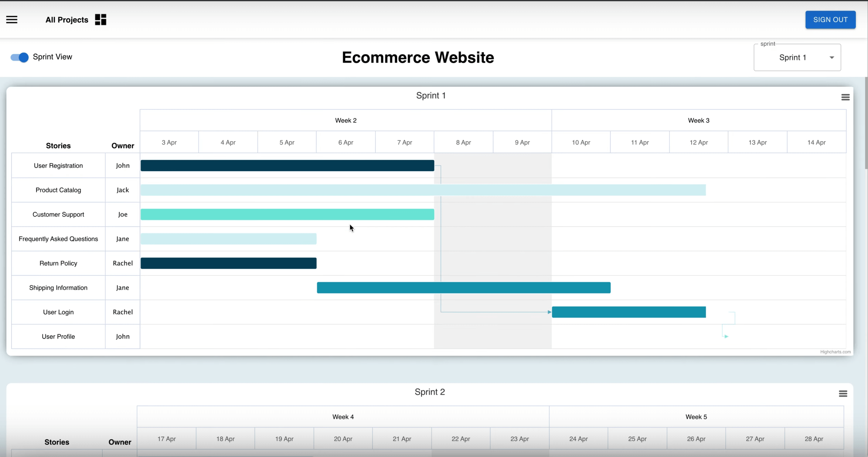Click the Stories column header in Sprint 1
This screenshot has height=457, width=868.
pyautogui.click(x=58, y=145)
